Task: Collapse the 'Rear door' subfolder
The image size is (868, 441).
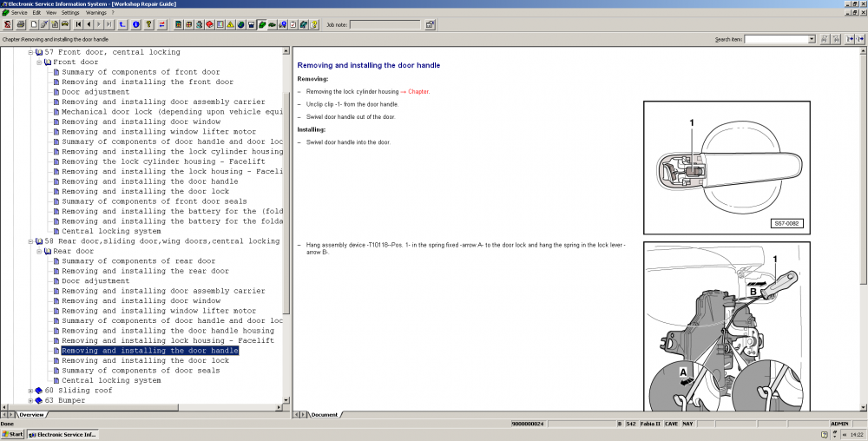Action: (x=39, y=251)
